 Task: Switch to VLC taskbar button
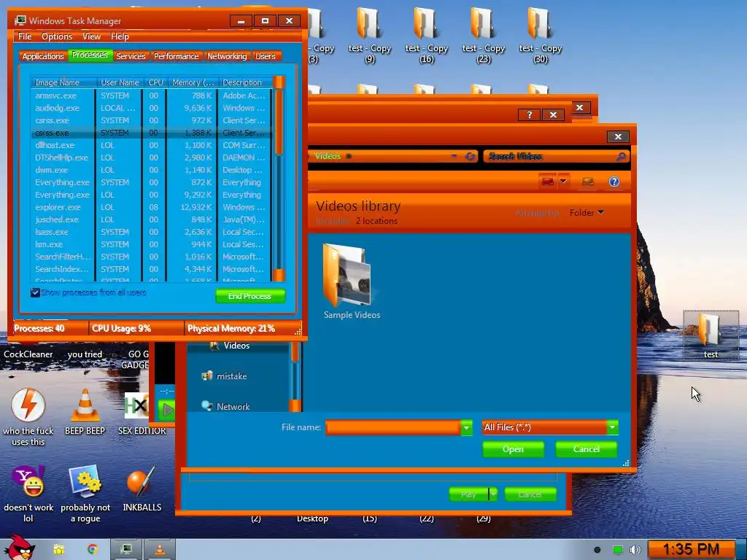coord(160,550)
